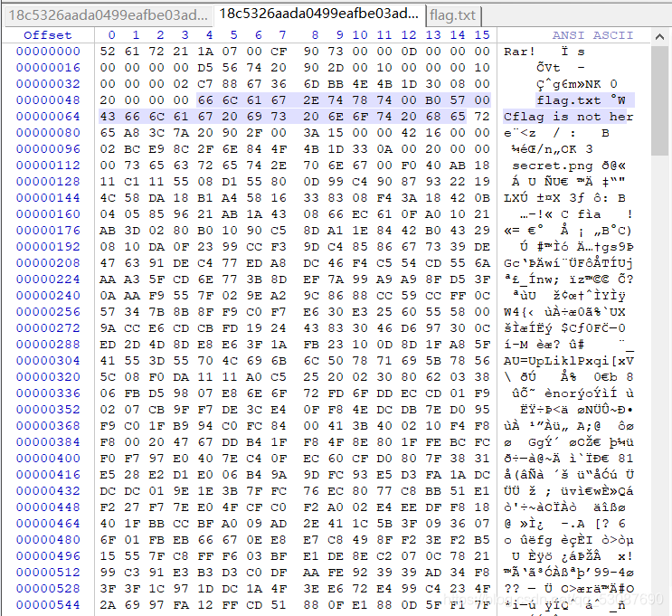Click ASCII text 'flag.txt'
Screen dimensions: 672x616
[569, 100]
